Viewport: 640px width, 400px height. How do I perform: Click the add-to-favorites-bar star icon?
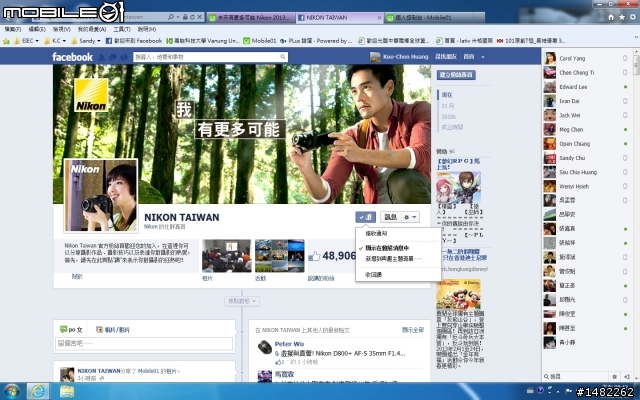[6, 41]
